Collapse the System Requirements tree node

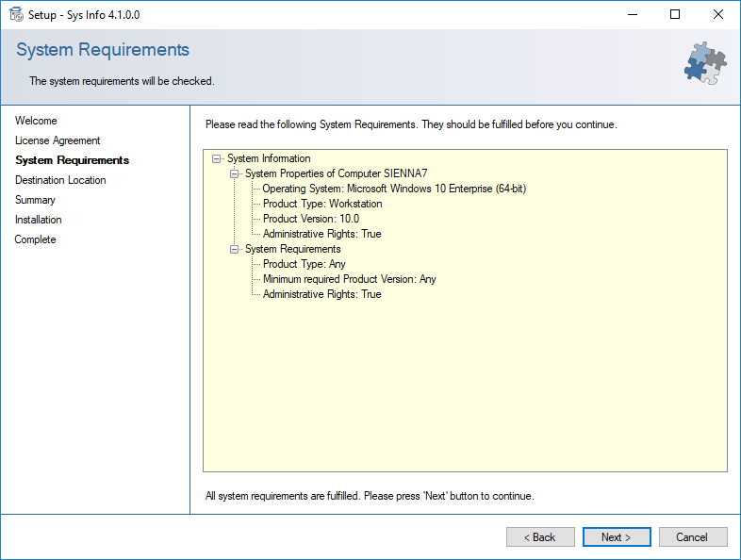pos(234,249)
